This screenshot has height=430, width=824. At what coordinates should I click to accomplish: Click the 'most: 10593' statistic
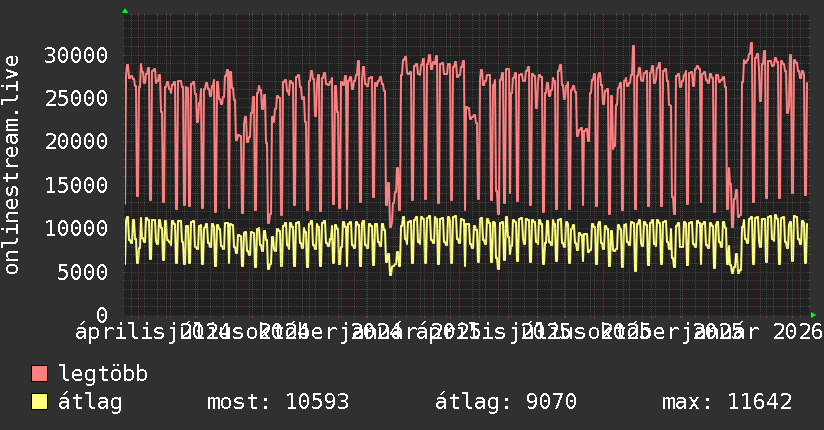click(x=277, y=403)
